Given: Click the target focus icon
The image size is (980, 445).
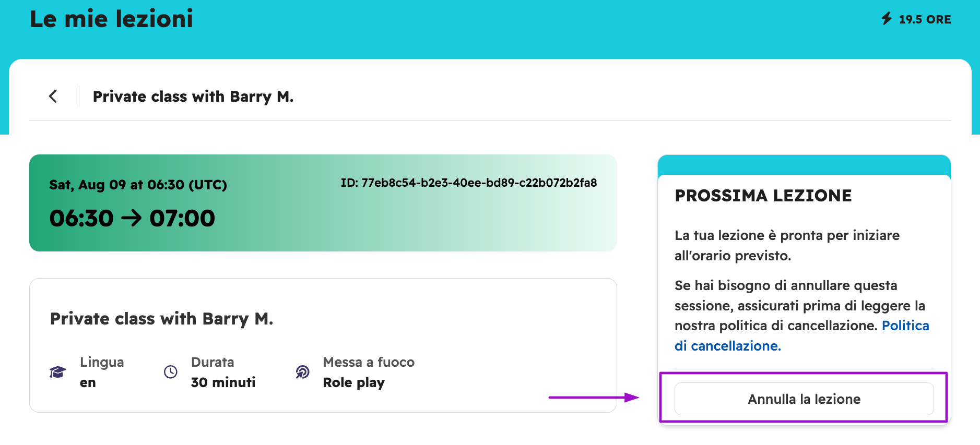Looking at the screenshot, I should pos(303,372).
